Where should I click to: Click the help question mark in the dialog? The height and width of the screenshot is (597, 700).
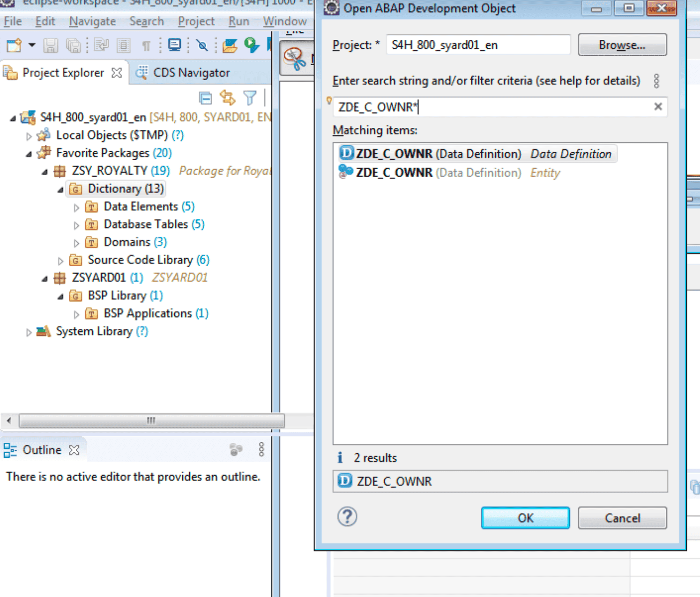pos(347,517)
